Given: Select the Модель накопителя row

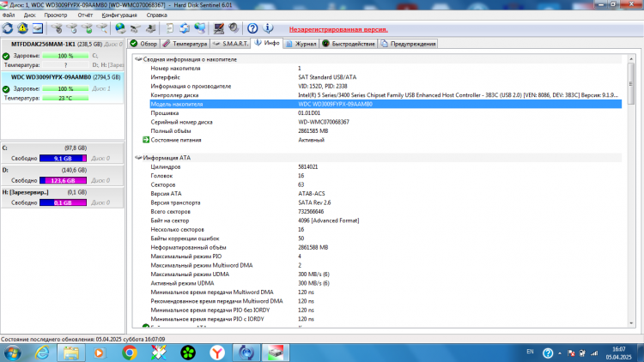Looking at the screenshot, I should pyautogui.click(x=386, y=105).
